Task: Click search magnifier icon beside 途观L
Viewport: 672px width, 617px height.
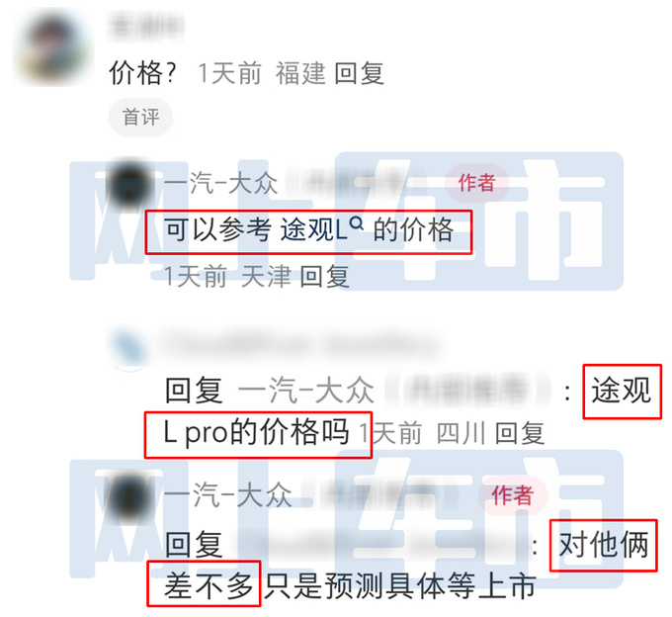Action: (357, 223)
